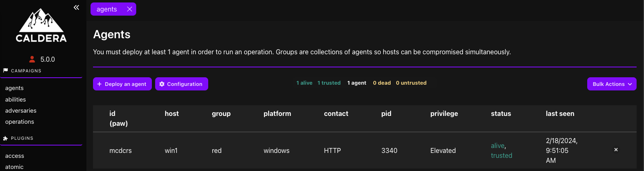Click the Deploy an agent button
The width and height of the screenshot is (644, 171).
click(122, 84)
